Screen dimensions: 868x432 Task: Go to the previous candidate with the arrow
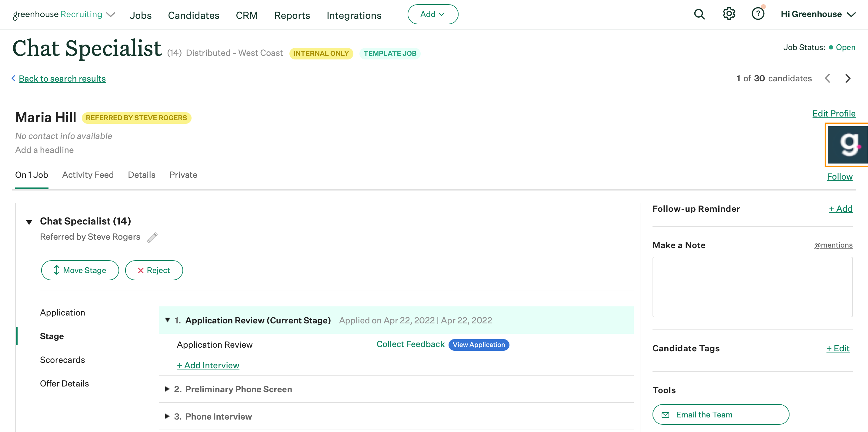pyautogui.click(x=828, y=78)
